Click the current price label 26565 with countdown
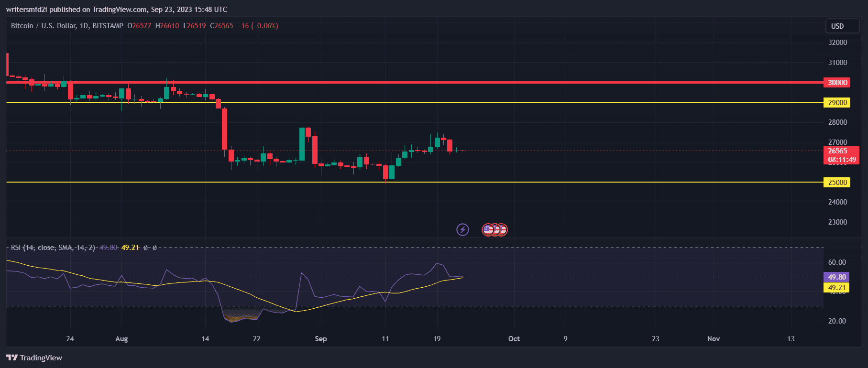The width and height of the screenshot is (868, 368). [841, 155]
